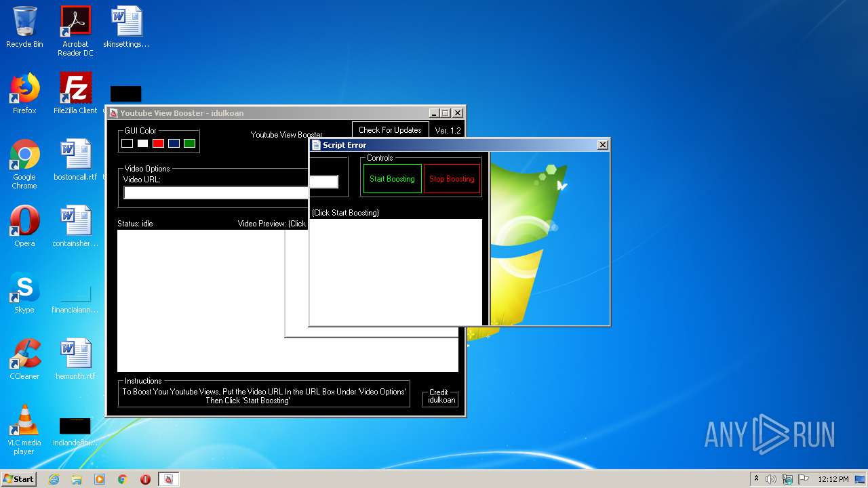Launch Firefox from the desktop
This screenshot has height=488, width=868.
pos(24,94)
